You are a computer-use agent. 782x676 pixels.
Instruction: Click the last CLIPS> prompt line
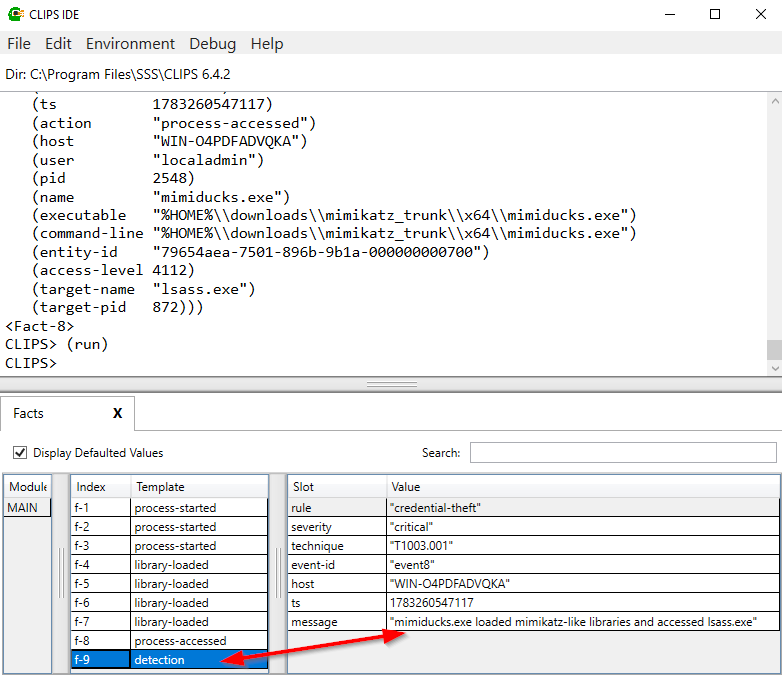(x=31, y=363)
